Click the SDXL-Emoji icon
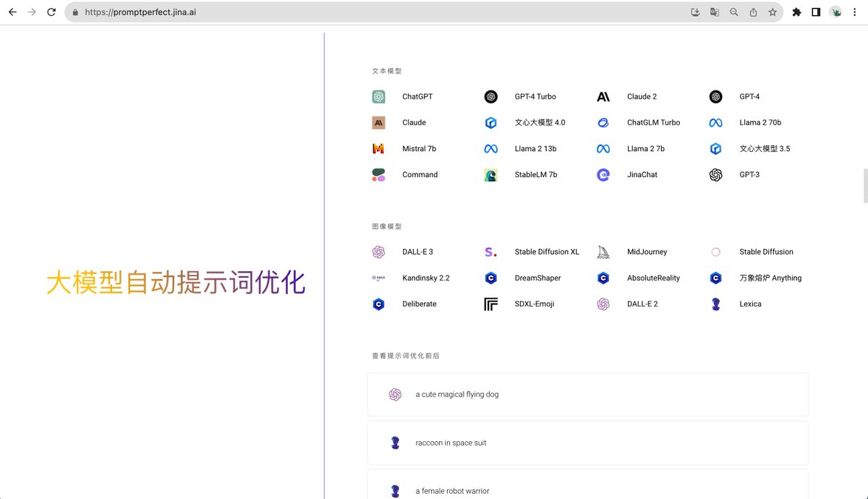Viewport: 868px width, 499px height. (x=491, y=304)
